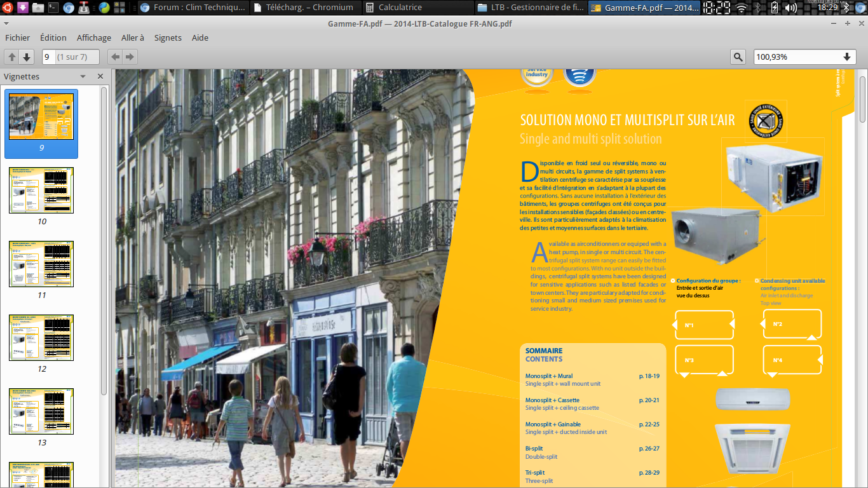Select the page 9 thumbnail
868x488 pixels.
41,123
